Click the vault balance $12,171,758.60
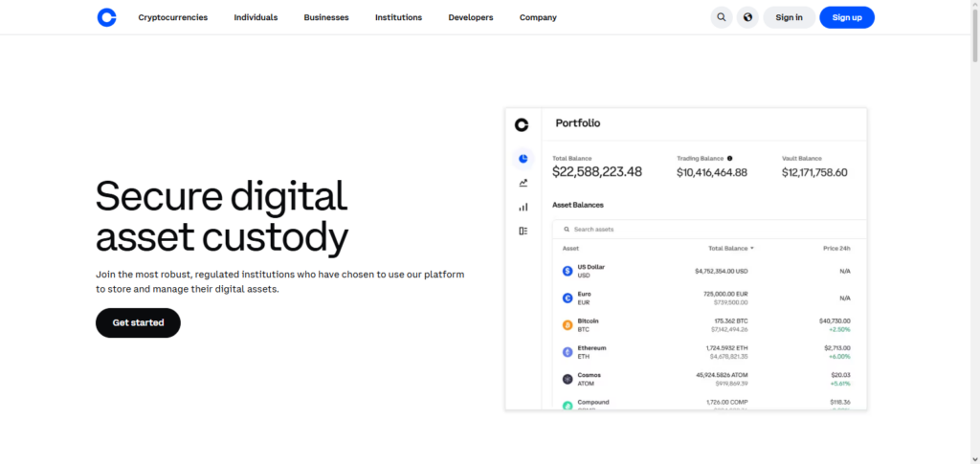 click(814, 172)
